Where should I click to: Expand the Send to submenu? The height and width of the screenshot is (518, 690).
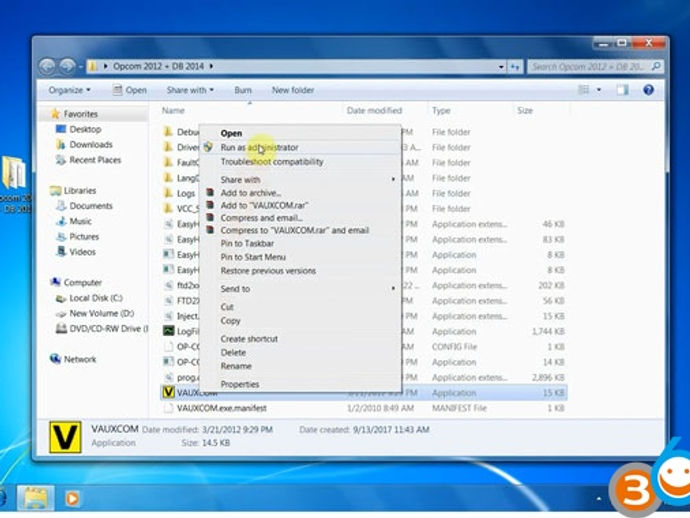(x=301, y=289)
